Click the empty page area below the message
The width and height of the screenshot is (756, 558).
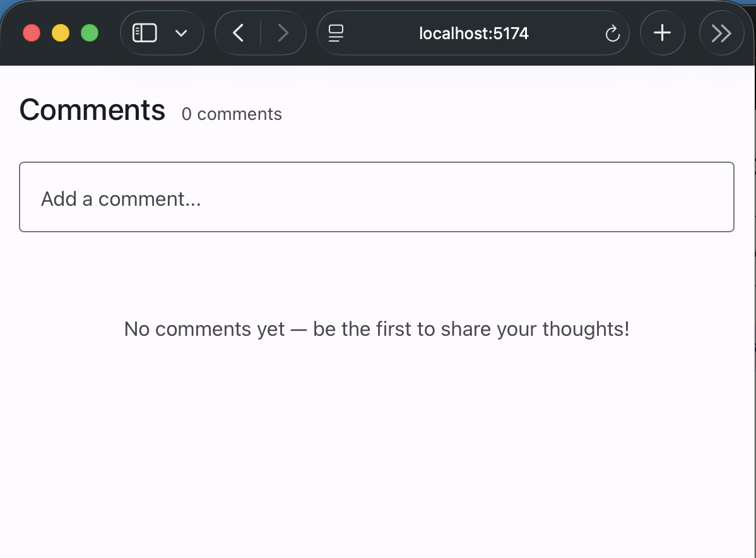(377, 454)
